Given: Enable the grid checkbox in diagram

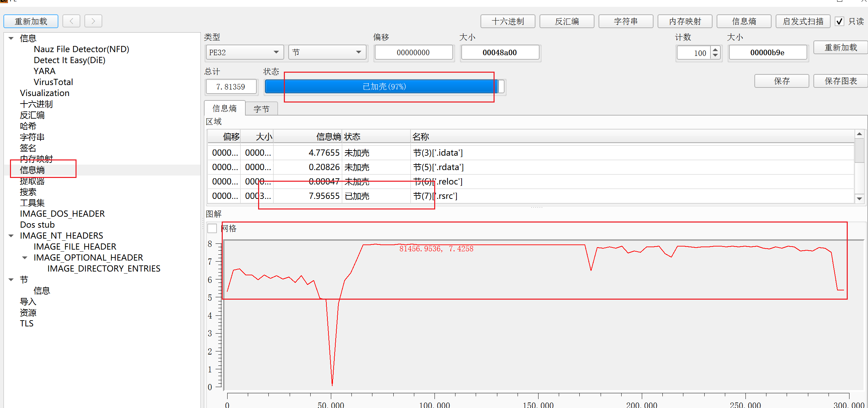Looking at the screenshot, I should pos(212,228).
